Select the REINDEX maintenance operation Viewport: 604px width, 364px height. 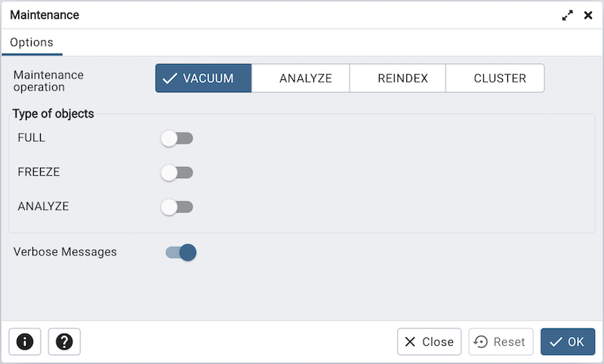coord(398,78)
